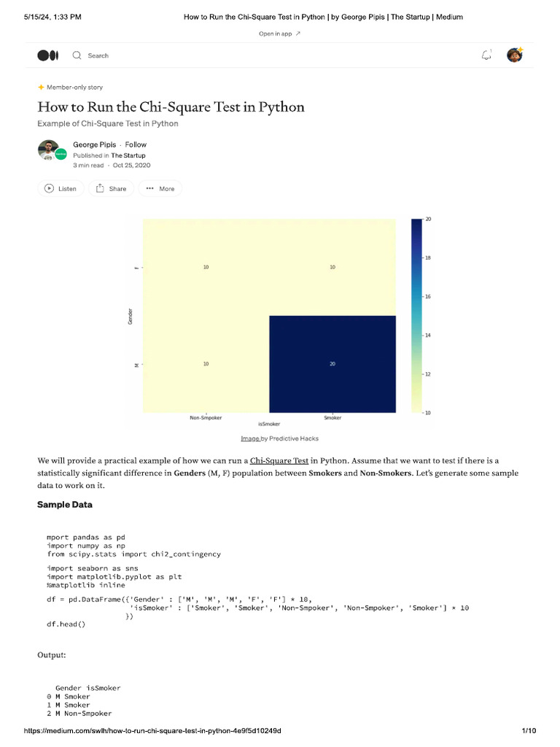Viewport: 560px width, 747px height.
Task: Click the dark blue heatmap cell
Action: 332,363
